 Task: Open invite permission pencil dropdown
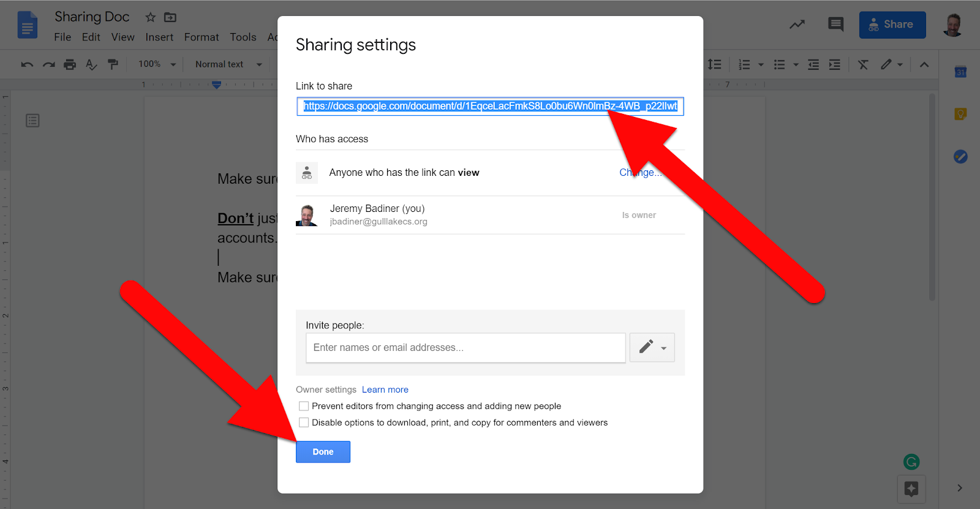[x=652, y=347]
